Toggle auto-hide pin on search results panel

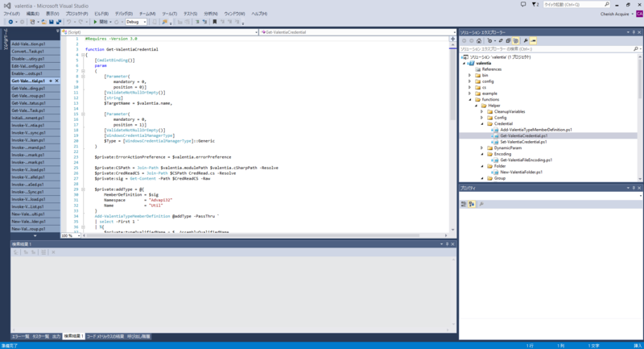coord(448,244)
